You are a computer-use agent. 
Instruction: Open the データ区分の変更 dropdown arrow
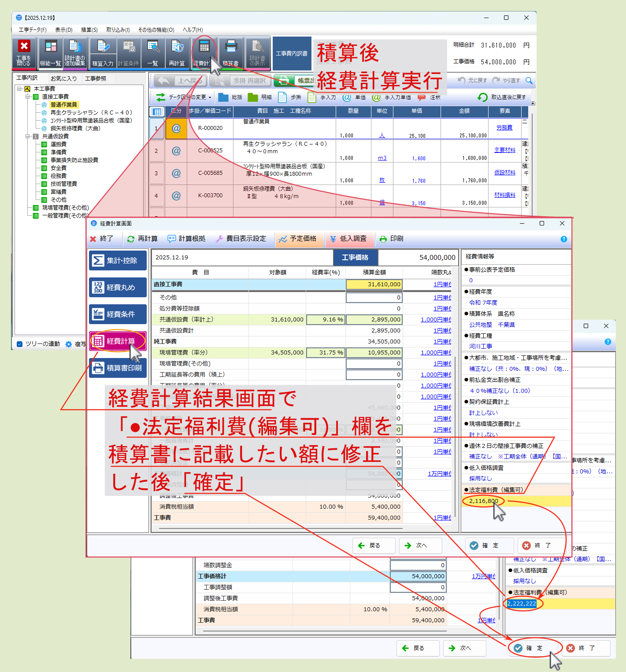point(210,97)
